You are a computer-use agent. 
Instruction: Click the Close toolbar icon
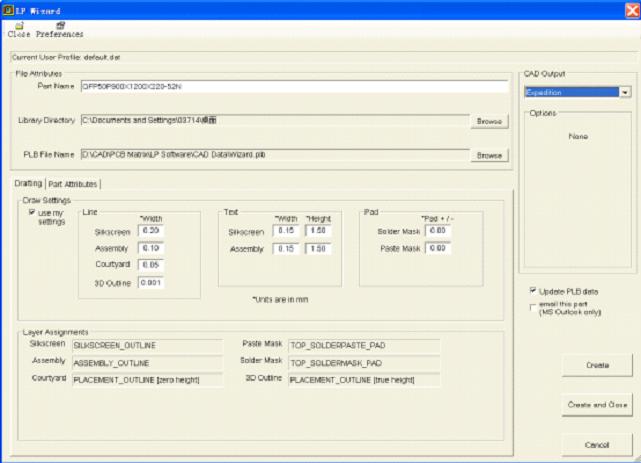point(18,25)
